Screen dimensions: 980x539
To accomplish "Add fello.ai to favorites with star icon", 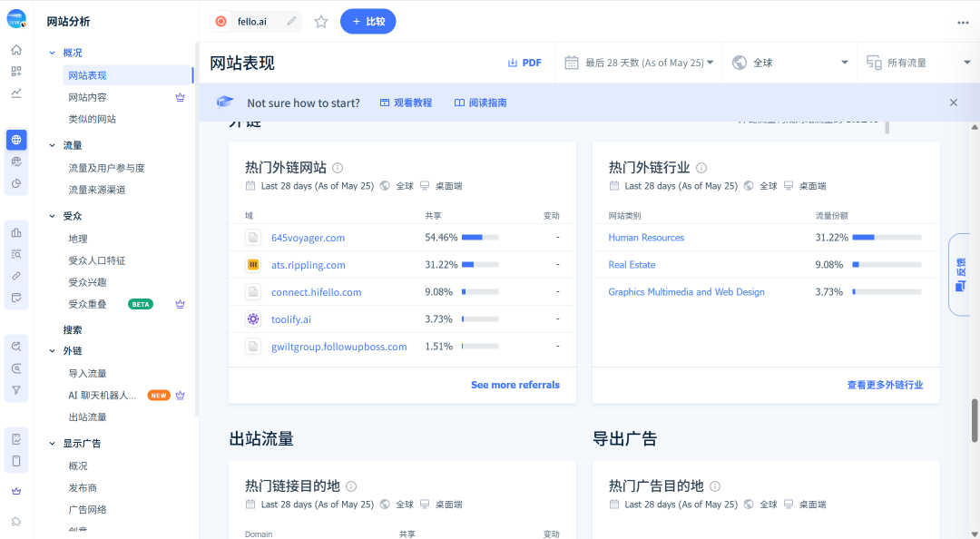I will (x=321, y=22).
